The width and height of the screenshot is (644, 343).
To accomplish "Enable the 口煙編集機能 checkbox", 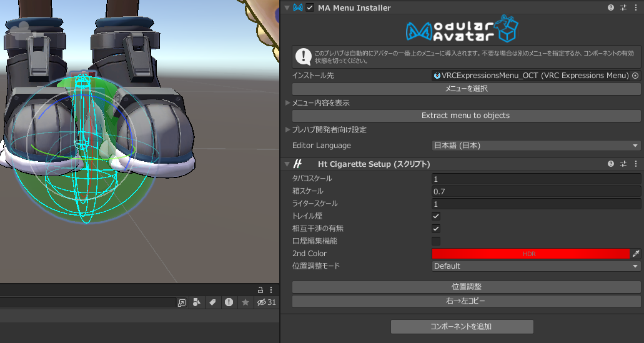I will (x=436, y=241).
